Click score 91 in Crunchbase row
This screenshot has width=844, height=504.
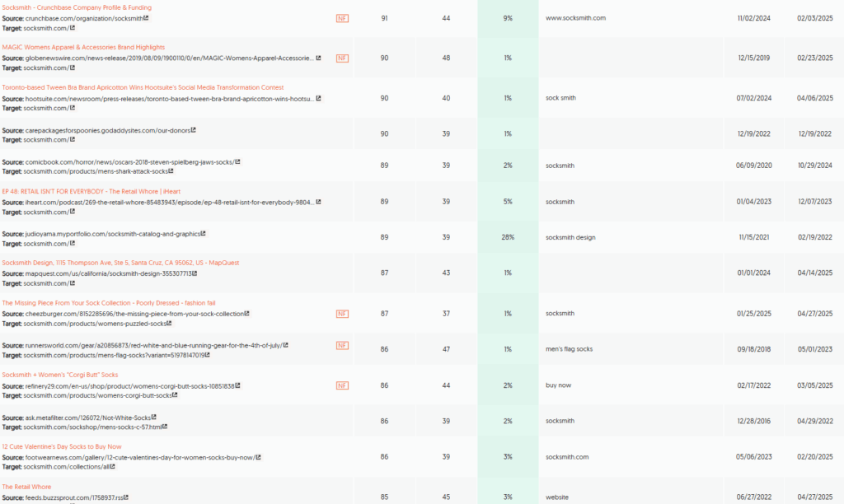pyautogui.click(x=384, y=18)
